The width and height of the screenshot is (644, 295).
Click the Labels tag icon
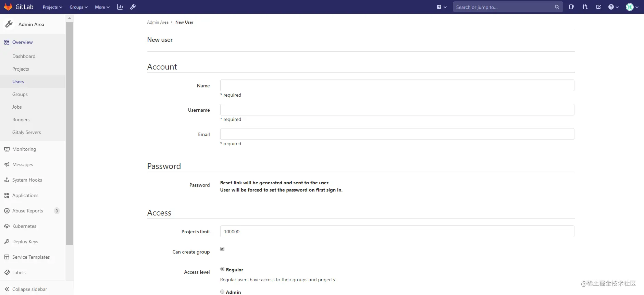[7, 272]
